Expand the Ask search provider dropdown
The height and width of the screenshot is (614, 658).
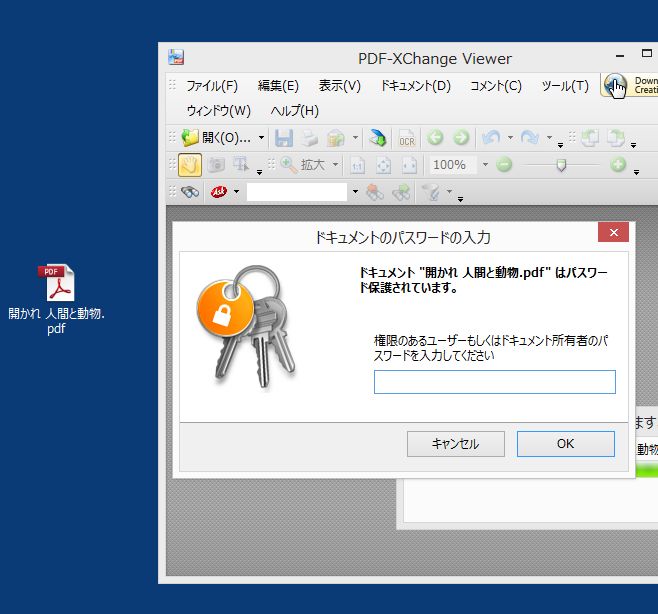point(236,192)
